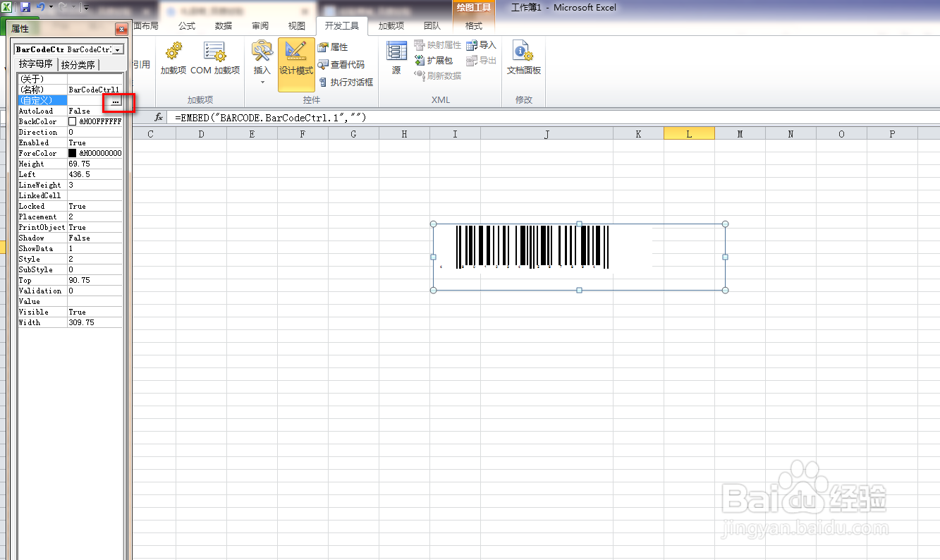Click the Undo arrow icon

pos(40,7)
